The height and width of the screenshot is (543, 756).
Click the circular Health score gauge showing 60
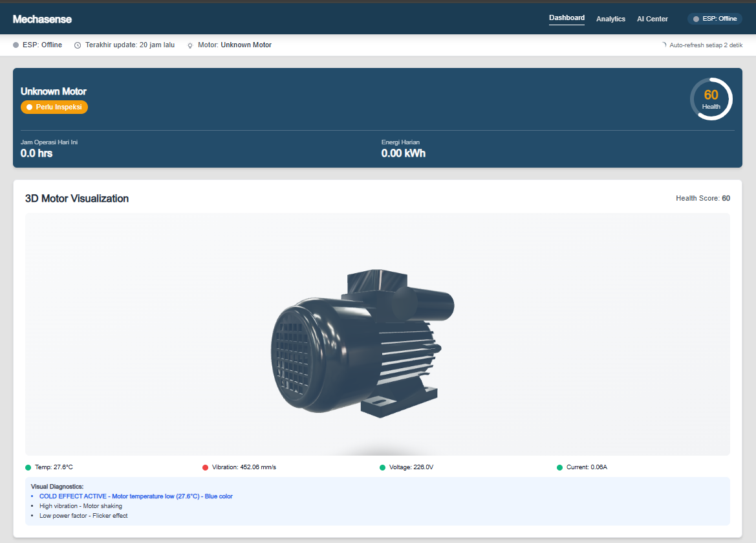711,98
